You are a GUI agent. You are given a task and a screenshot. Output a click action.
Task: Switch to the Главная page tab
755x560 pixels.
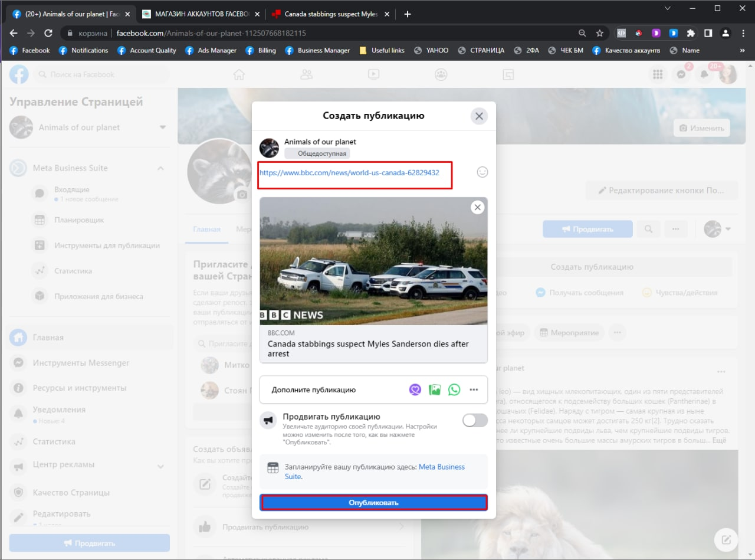206,230
